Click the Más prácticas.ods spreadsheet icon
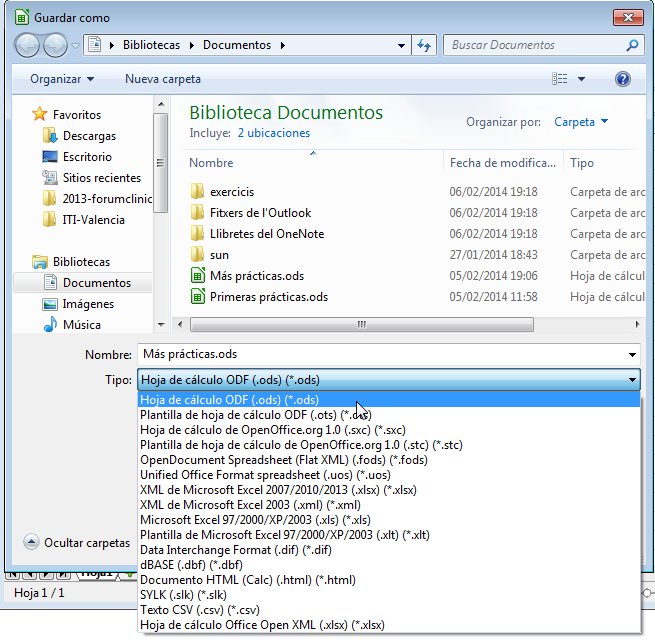This screenshot has height=644, width=655. (198, 275)
